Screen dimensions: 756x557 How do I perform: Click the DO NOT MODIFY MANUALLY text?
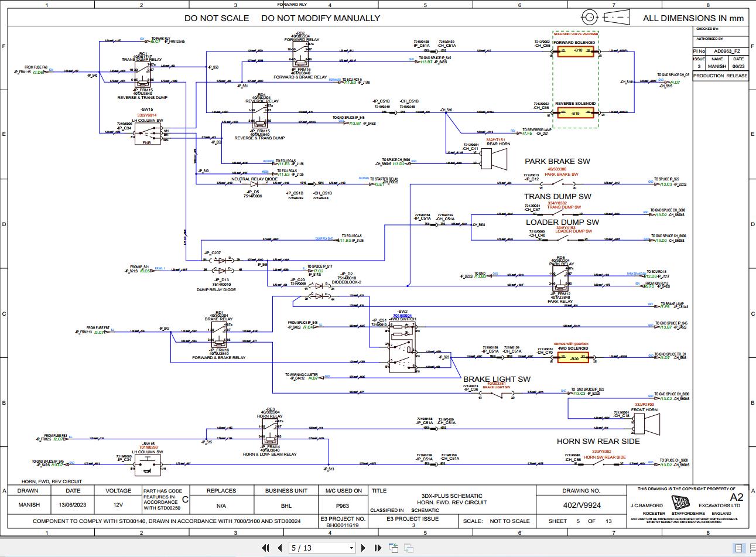[320, 18]
